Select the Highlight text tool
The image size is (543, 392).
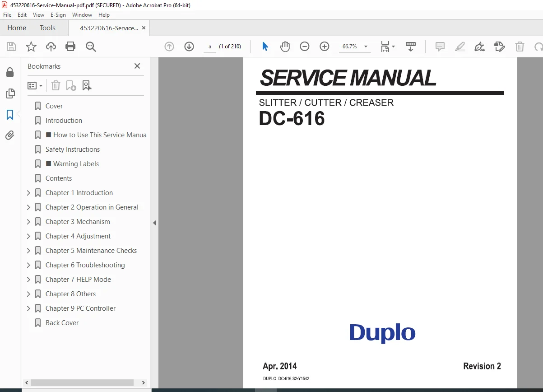[x=460, y=47]
